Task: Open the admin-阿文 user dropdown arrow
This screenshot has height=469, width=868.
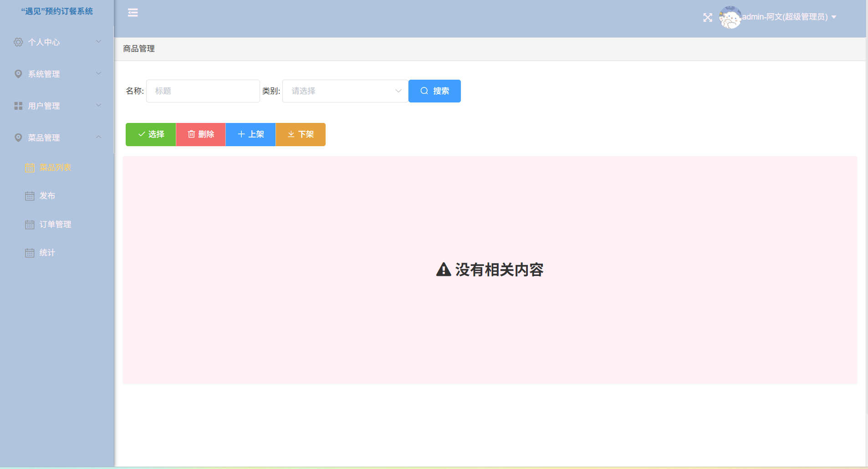Action: coord(834,17)
